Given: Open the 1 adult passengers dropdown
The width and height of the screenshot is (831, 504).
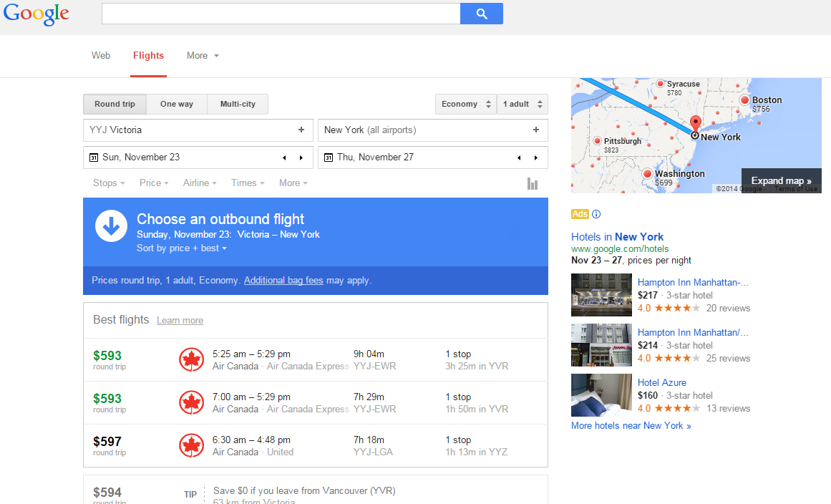Looking at the screenshot, I should coord(522,105).
